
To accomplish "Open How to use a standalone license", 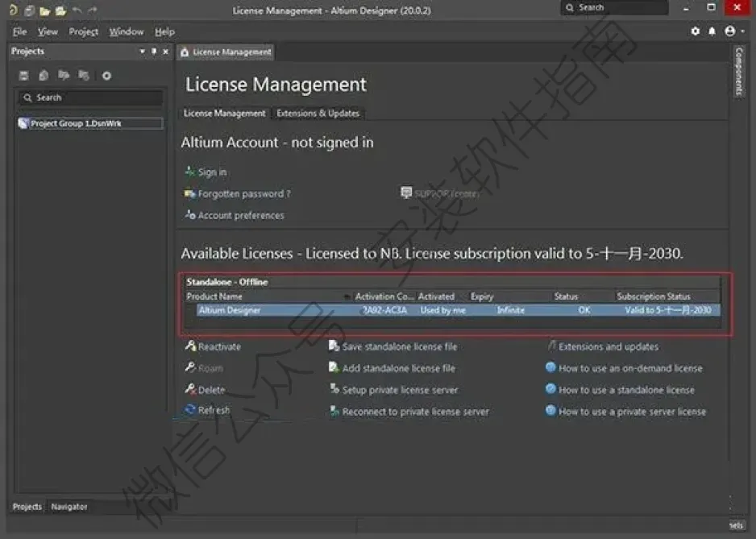I will click(x=627, y=390).
